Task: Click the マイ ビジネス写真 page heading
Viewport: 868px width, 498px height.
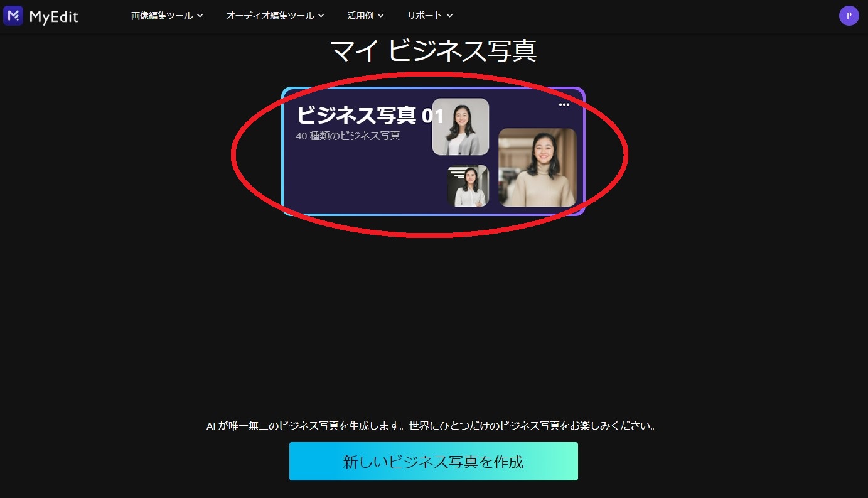Action: 433,51
